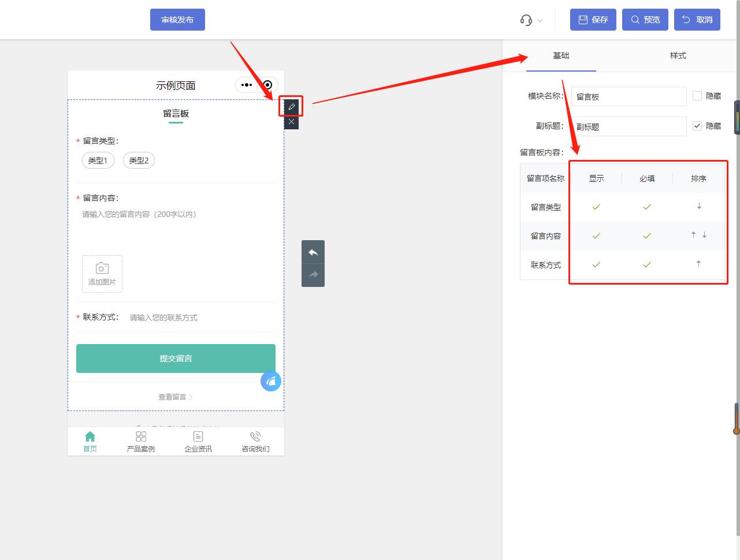Select the 类型1 message type chip
The height and width of the screenshot is (560, 740).
click(x=98, y=160)
